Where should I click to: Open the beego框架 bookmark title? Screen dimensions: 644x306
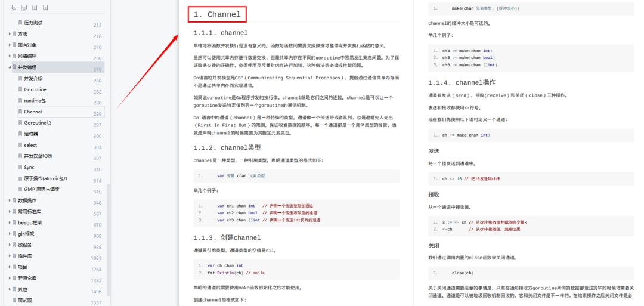[x=30, y=222]
